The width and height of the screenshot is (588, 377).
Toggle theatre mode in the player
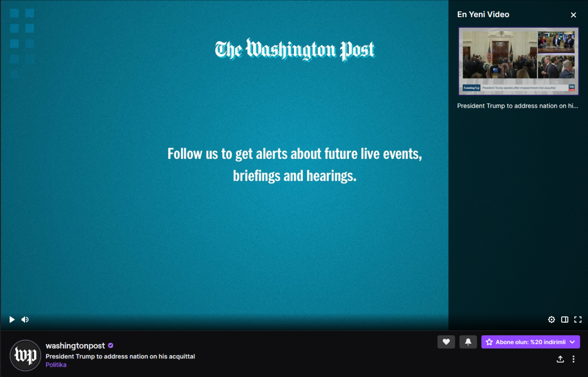pos(564,320)
